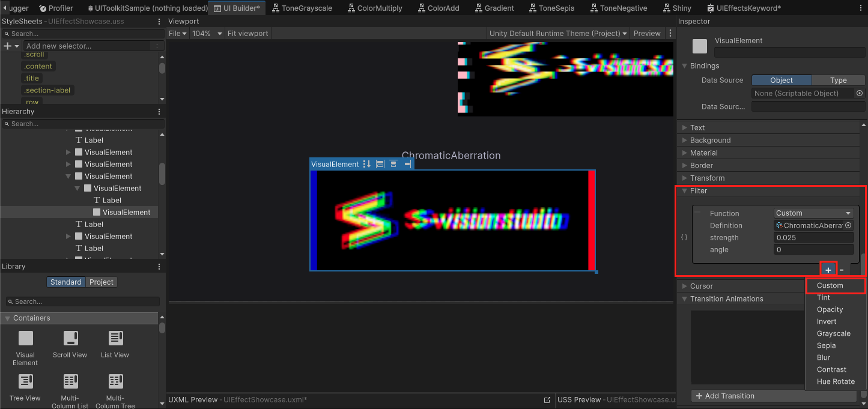Viewport: 868px width, 409px height.
Task: Click the last icon in VisualElement header
Action: click(x=407, y=164)
